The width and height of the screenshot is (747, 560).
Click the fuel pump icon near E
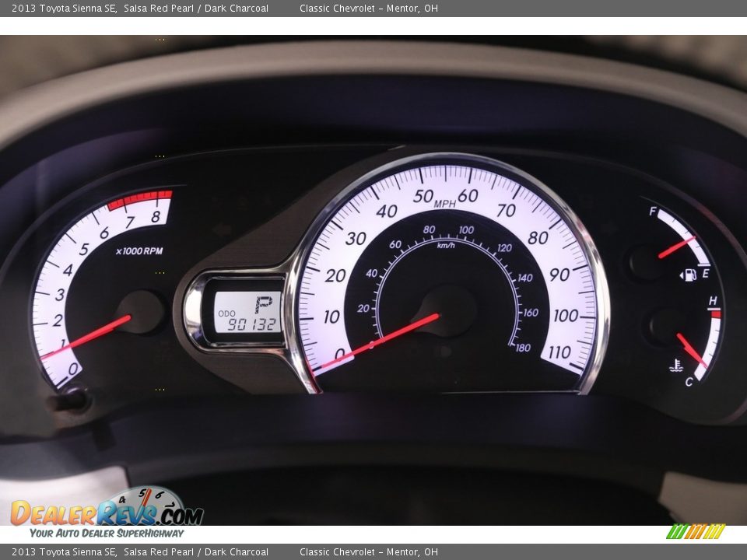[x=688, y=275]
